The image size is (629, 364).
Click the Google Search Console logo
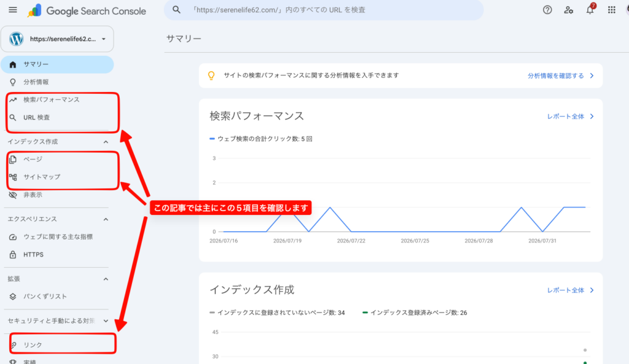(86, 11)
